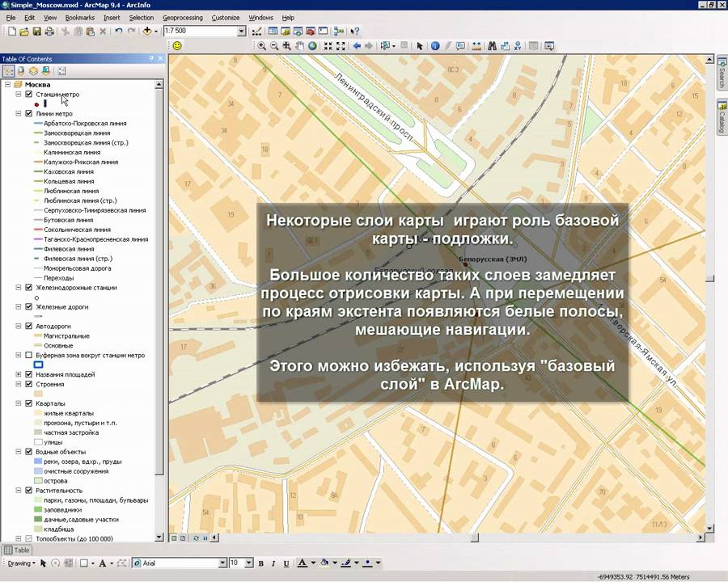Viewport: 728px width, 582px height.
Task: Collapse the Водные объекты layer
Action: tap(18, 452)
